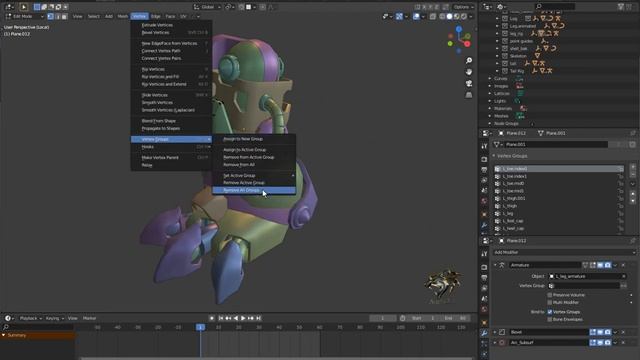Screen dimensions: 640x360
Task: Click the blue playhead marker on timeline
Action: [200, 327]
